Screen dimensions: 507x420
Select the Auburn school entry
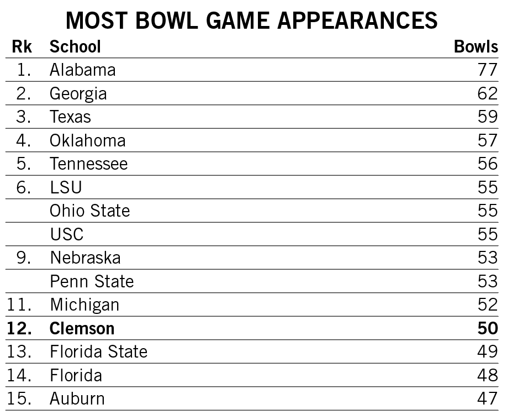pos(77,398)
